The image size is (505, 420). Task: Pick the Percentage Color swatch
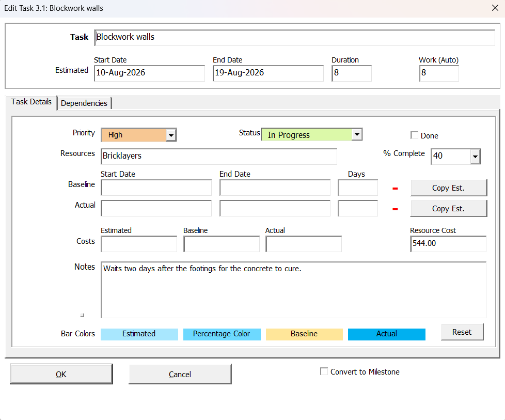222,334
